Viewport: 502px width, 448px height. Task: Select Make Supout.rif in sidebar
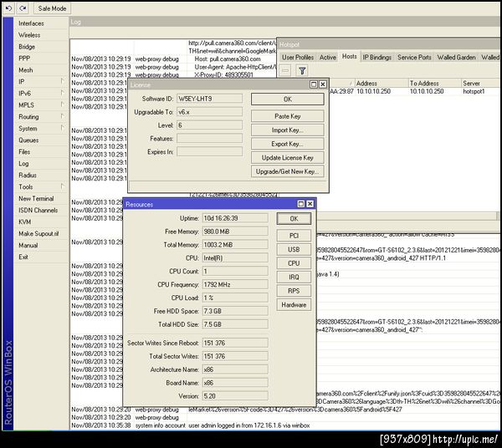38,233
